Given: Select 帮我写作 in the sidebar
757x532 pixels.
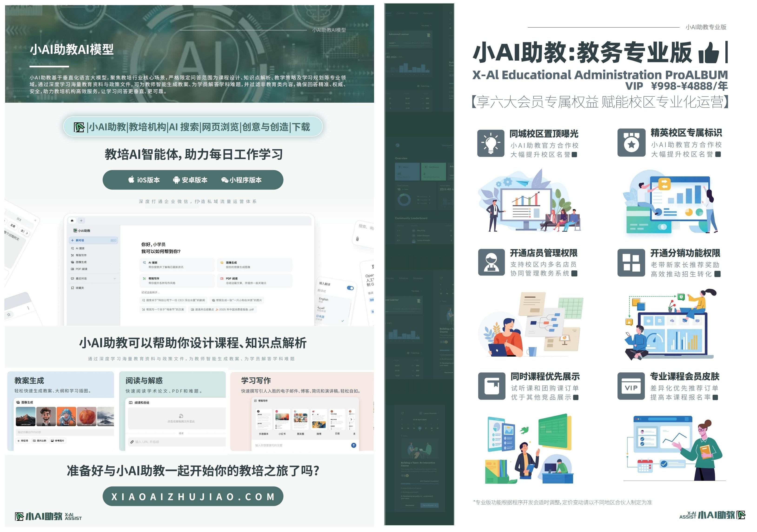Looking at the screenshot, I should coord(81,255).
